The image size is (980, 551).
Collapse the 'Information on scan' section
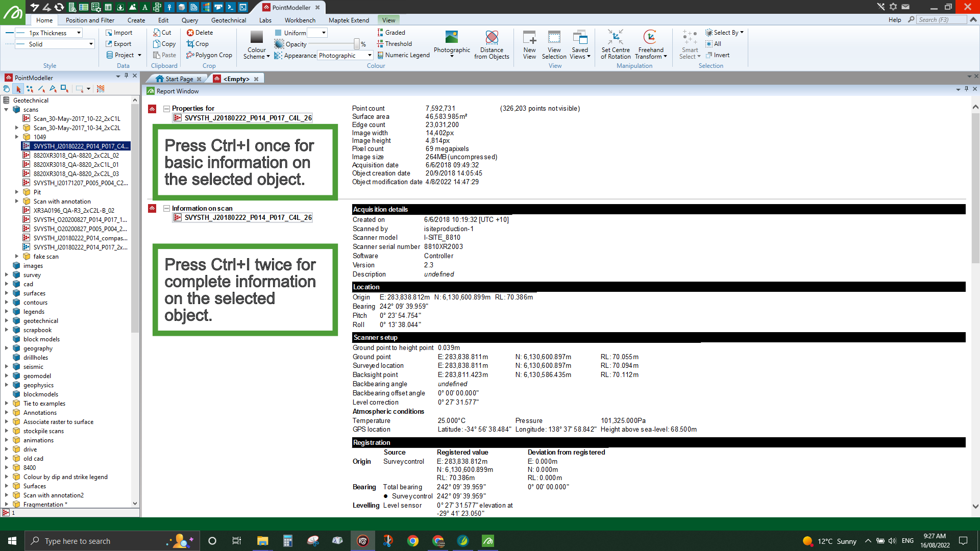166,208
